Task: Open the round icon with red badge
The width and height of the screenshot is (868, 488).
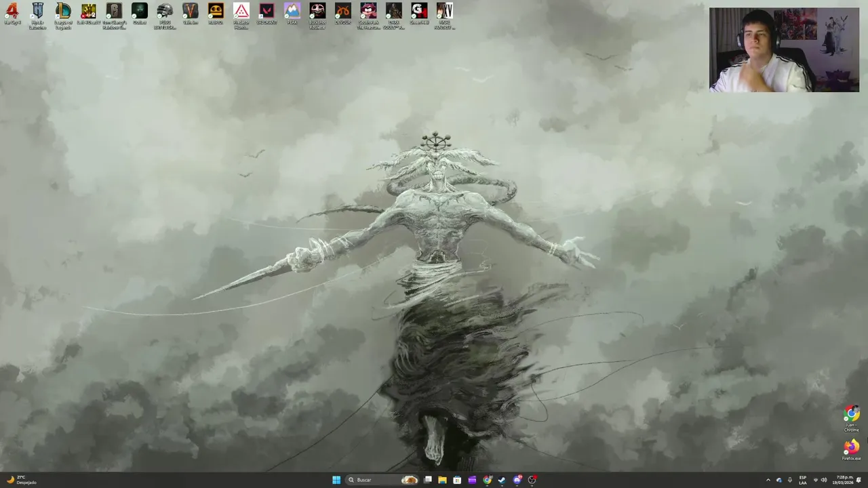Action: 532,480
